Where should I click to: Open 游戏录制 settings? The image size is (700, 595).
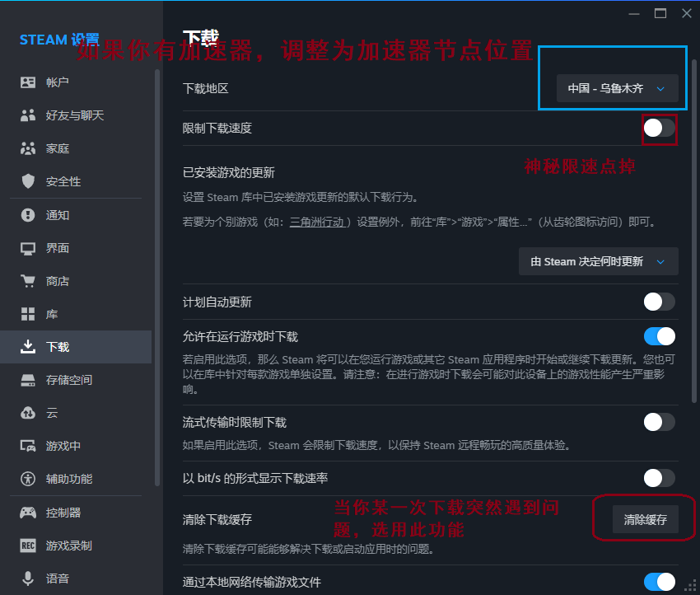76,546
